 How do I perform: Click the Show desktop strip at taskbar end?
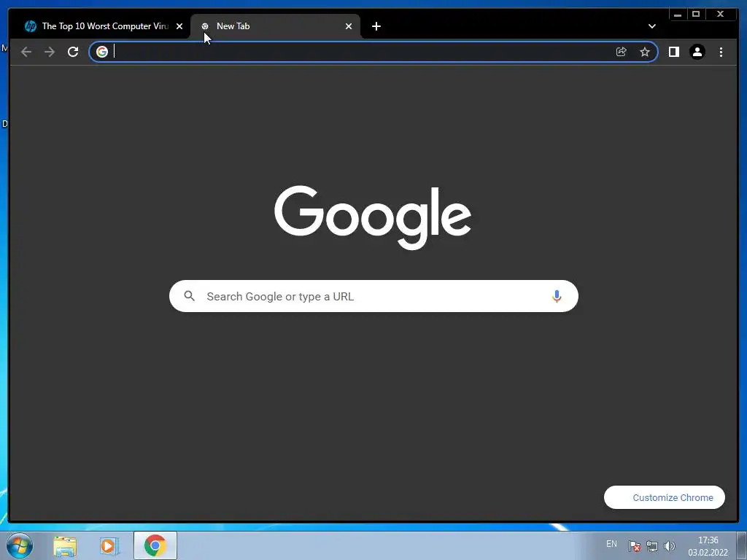[x=742, y=545]
